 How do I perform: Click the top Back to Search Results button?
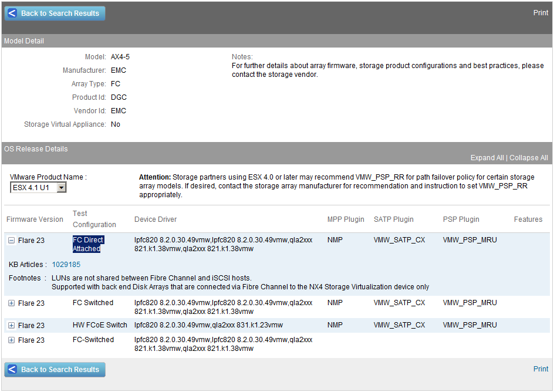(55, 13)
